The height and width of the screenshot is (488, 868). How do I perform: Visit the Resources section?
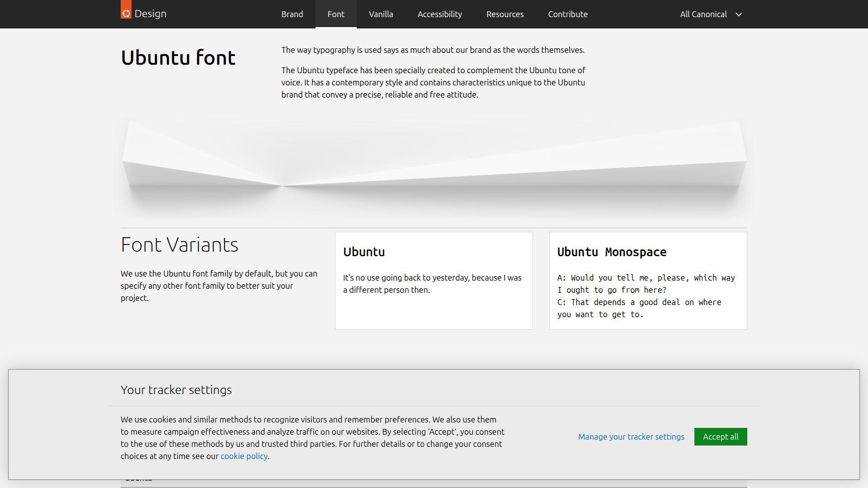coord(505,14)
